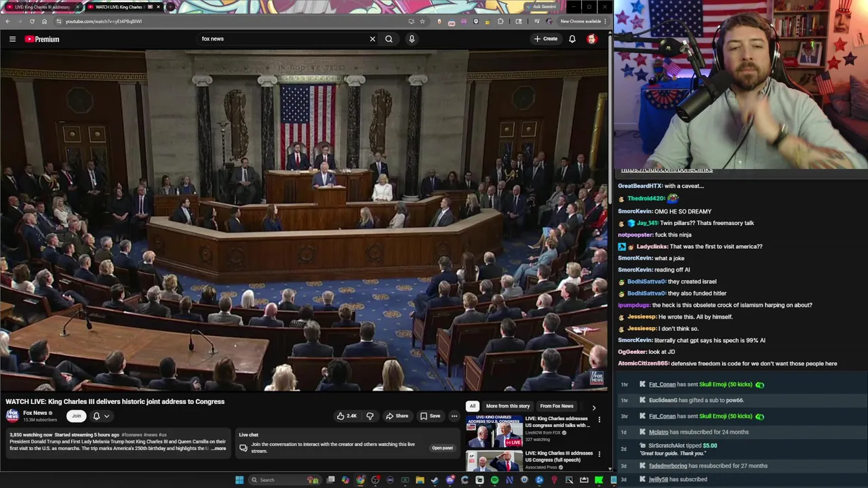The width and height of the screenshot is (868, 488).
Task: Open File Explorer from the taskbar
Action: point(420,480)
